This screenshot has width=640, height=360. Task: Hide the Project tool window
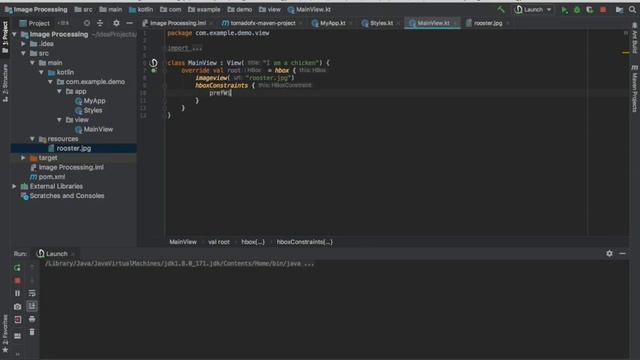point(129,23)
